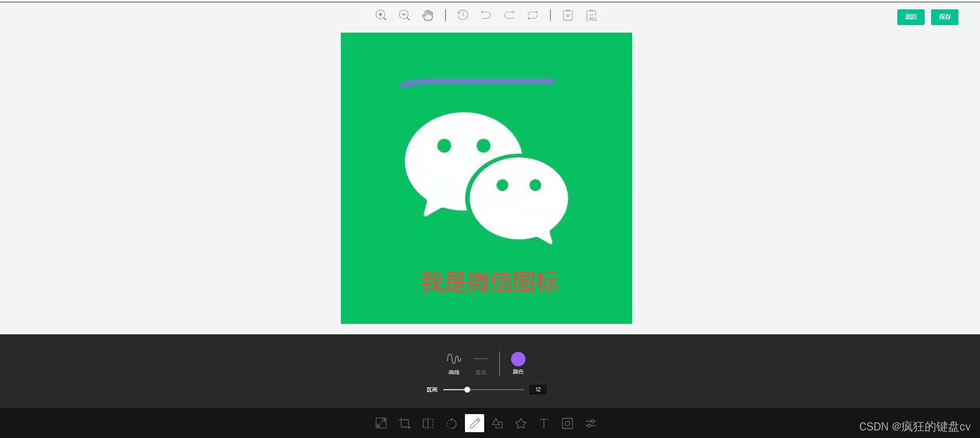Open the Filter sliders tool

click(591, 423)
